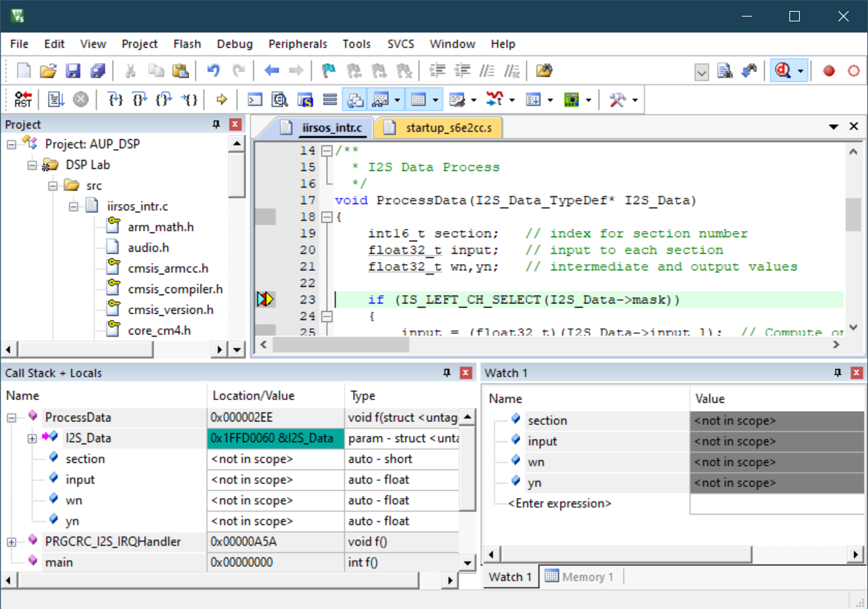The image size is (868, 609).
Task: Show the next statement with yellow arrow
Action: [x=221, y=100]
